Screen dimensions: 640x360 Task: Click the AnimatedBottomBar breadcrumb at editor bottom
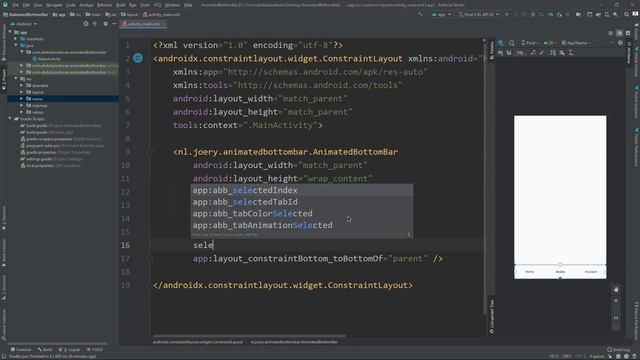click(x=294, y=342)
